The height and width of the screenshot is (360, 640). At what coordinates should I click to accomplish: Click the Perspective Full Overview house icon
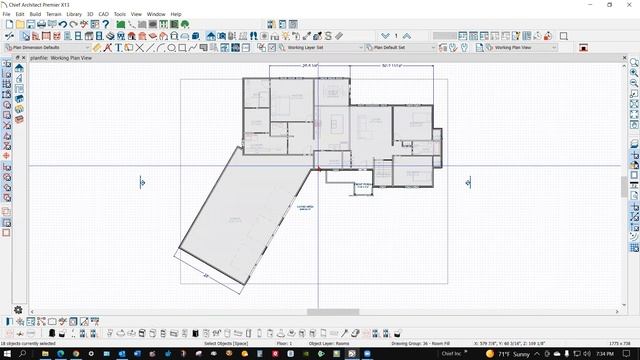click(x=211, y=36)
